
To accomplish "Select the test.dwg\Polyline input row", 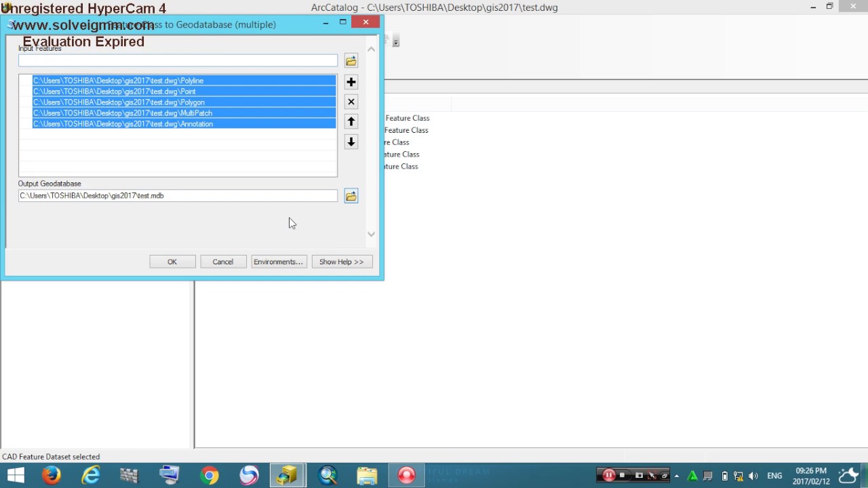I will coord(184,81).
